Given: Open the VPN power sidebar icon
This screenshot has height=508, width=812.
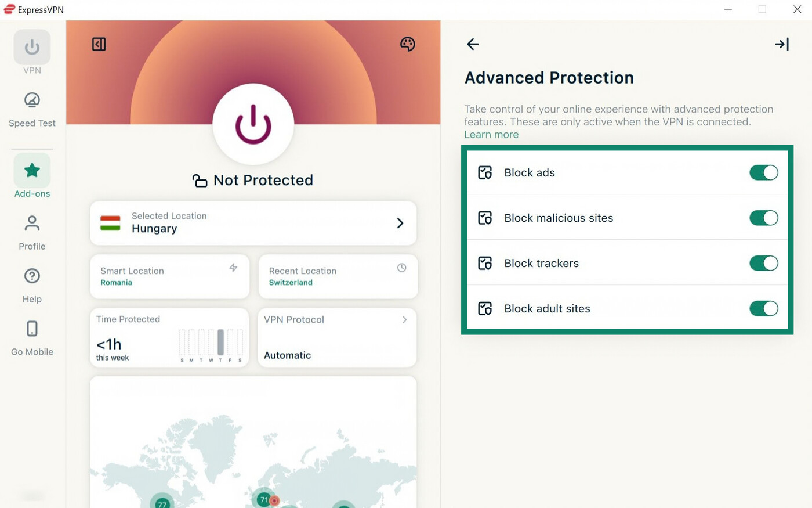Looking at the screenshot, I should point(32,47).
